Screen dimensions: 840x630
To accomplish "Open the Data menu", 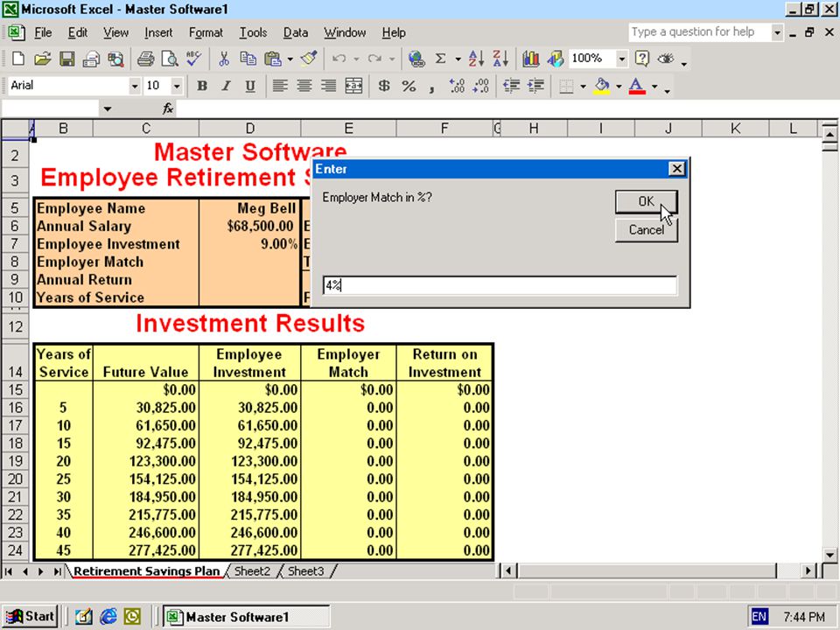I will [296, 32].
